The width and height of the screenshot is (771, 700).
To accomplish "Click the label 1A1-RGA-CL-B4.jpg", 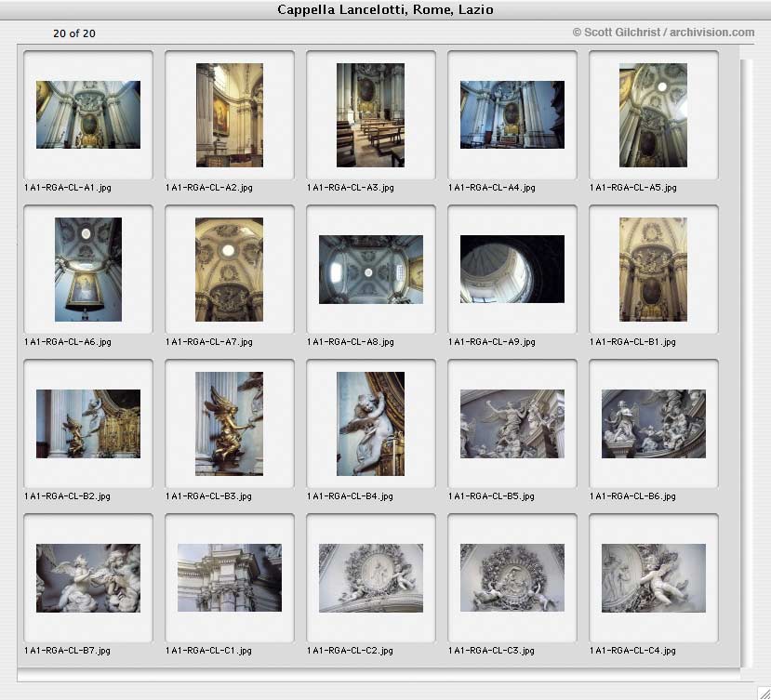I will click(x=350, y=496).
